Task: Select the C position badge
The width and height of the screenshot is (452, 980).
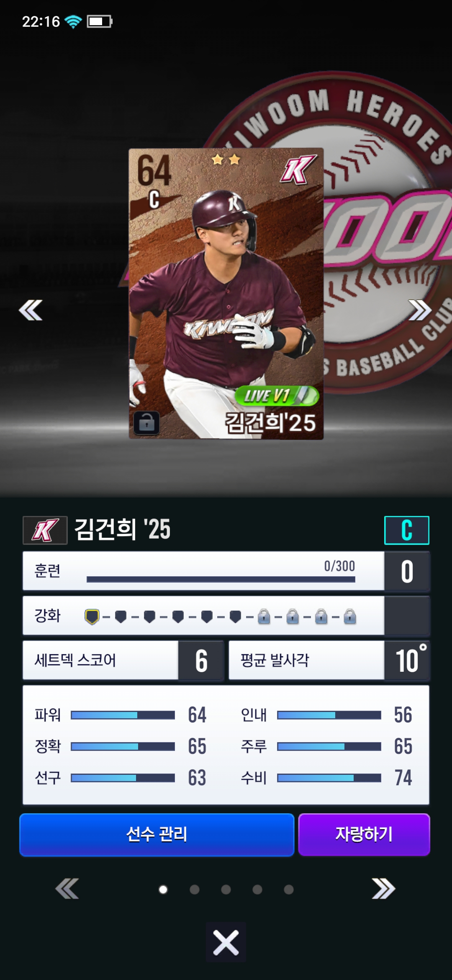Action: click(x=407, y=530)
